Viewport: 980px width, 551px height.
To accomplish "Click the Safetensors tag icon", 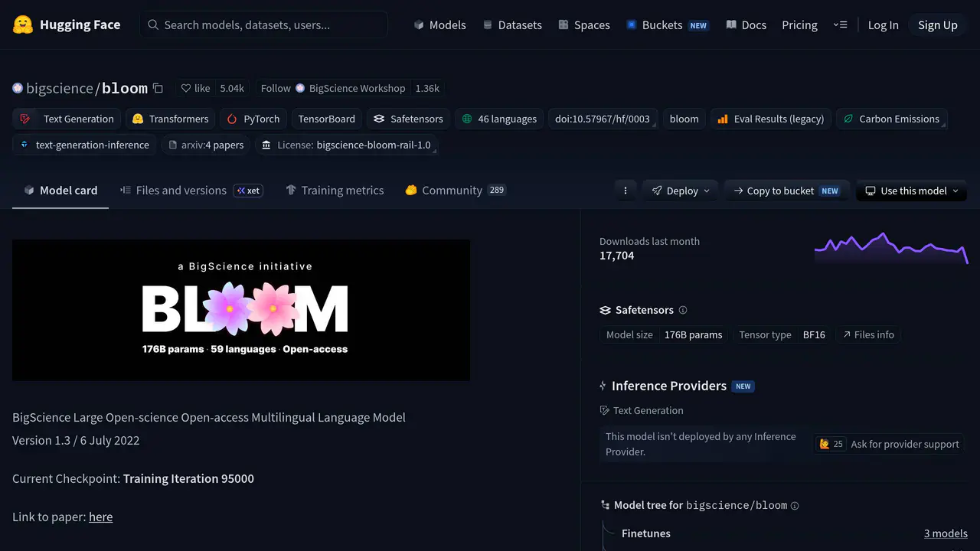I will 379,119.
